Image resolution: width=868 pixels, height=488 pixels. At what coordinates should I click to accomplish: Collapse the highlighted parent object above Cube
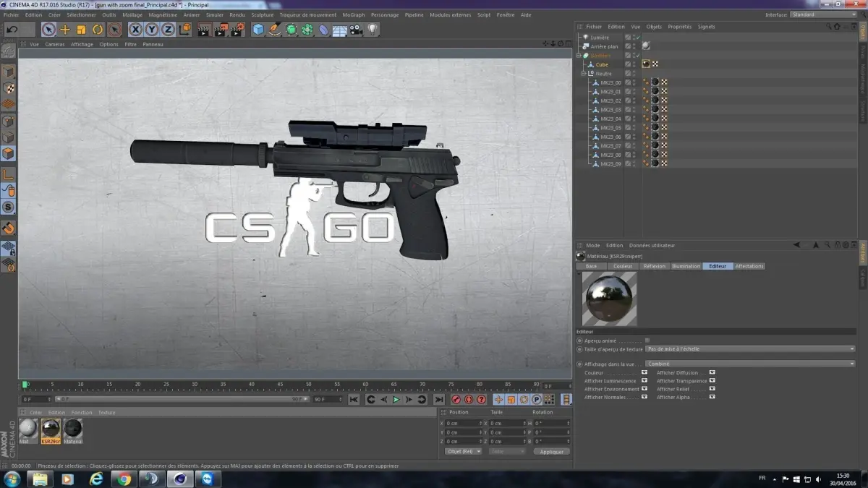pyautogui.click(x=579, y=56)
